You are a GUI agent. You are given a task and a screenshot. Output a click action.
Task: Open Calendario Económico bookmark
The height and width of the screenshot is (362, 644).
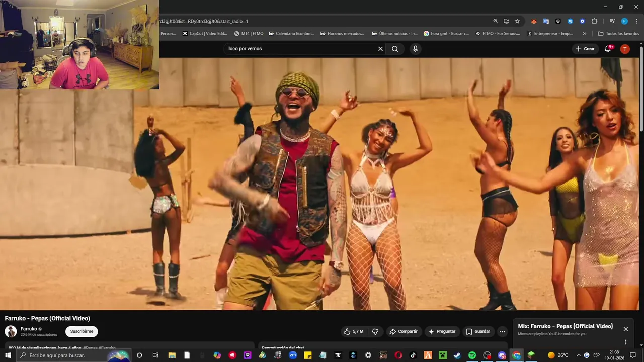pyautogui.click(x=291, y=34)
